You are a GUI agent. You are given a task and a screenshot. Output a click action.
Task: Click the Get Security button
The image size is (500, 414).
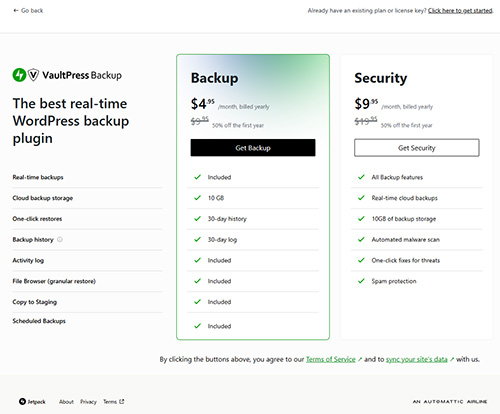point(417,148)
